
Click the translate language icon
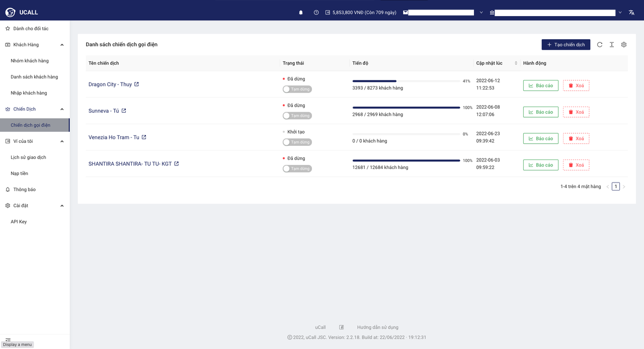tap(631, 13)
